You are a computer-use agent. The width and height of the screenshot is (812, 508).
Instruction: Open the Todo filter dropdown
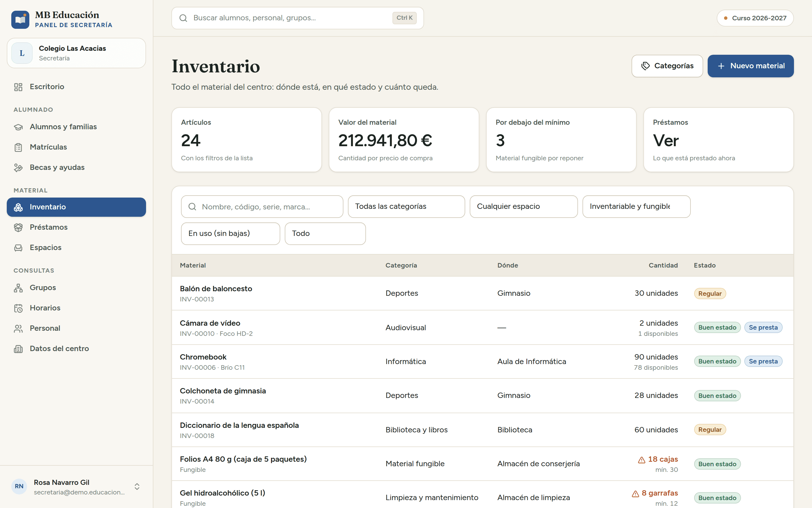click(x=325, y=233)
